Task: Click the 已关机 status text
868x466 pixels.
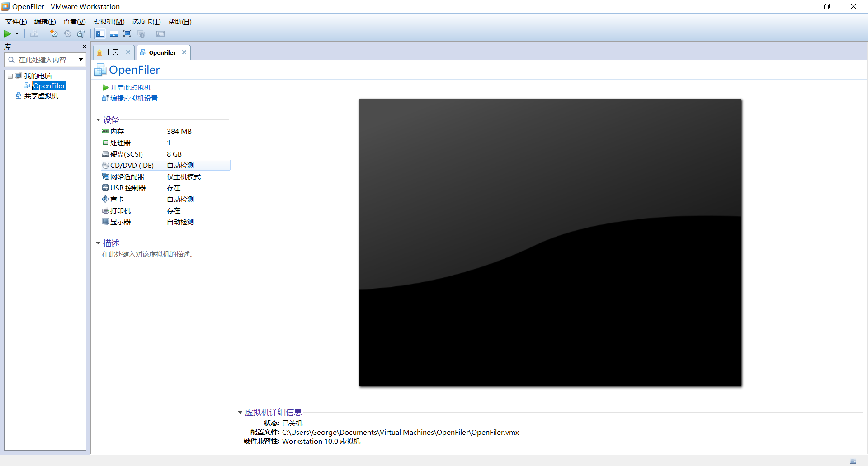Action: coord(292,423)
